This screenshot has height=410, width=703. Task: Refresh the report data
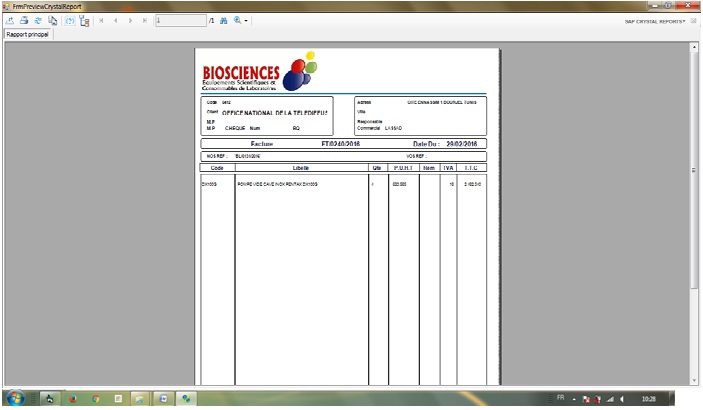[38, 21]
